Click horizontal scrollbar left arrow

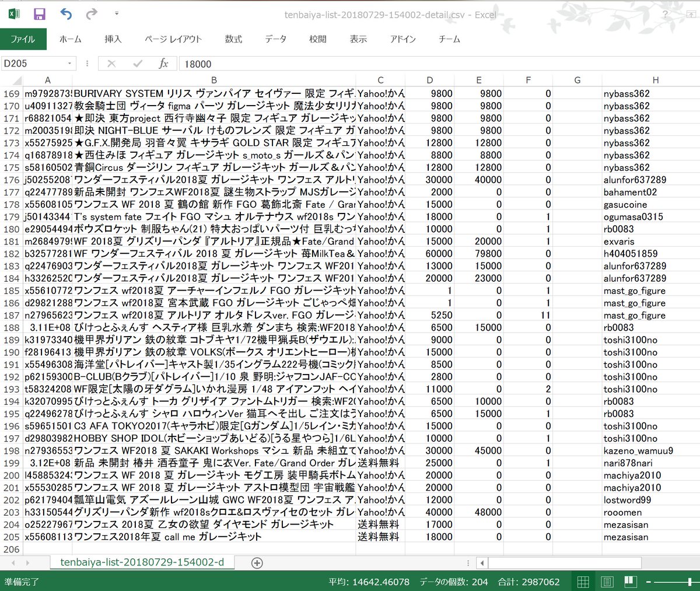(x=481, y=563)
